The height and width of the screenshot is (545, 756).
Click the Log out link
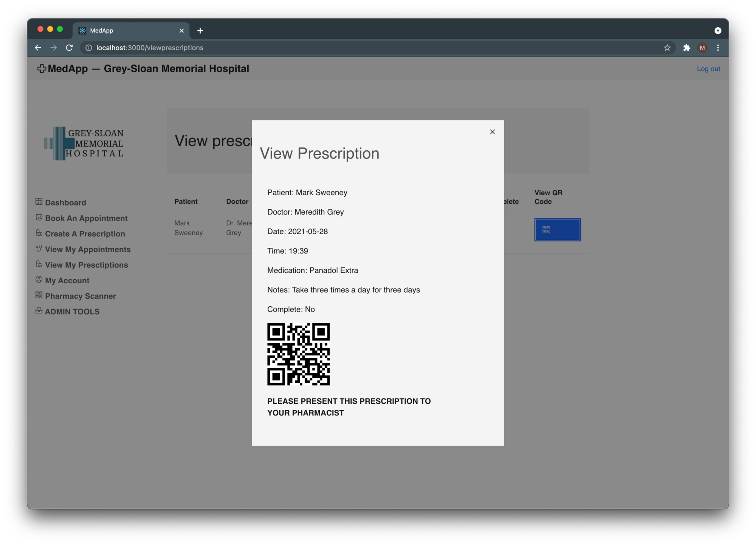pyautogui.click(x=708, y=69)
